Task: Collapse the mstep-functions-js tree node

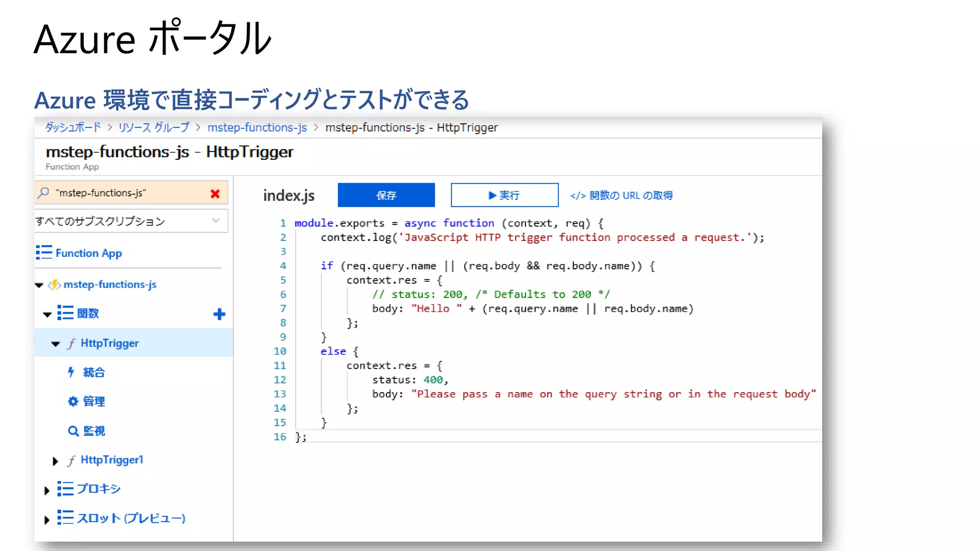Action: coord(39,285)
